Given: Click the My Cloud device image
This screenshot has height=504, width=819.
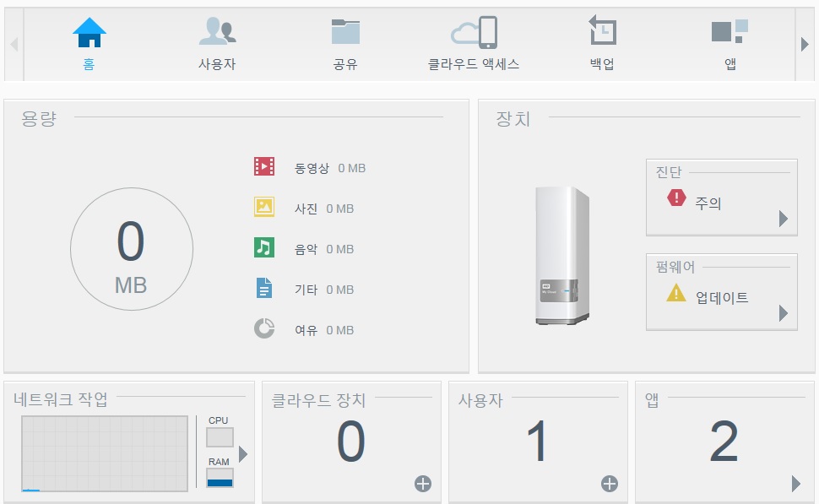Looking at the screenshot, I should (561, 257).
